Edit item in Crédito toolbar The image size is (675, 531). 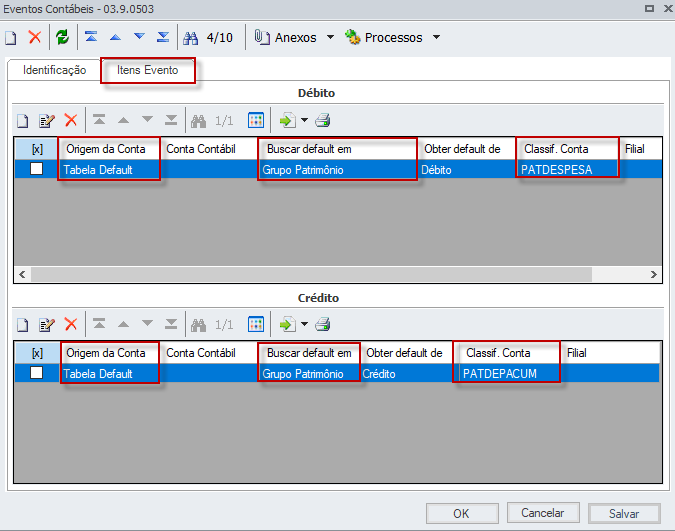point(46,324)
